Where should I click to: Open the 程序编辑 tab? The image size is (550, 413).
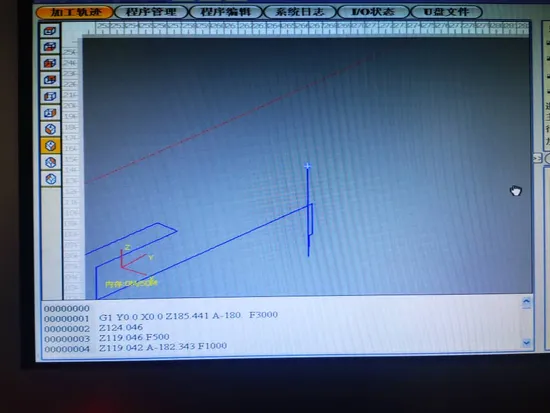coord(226,12)
